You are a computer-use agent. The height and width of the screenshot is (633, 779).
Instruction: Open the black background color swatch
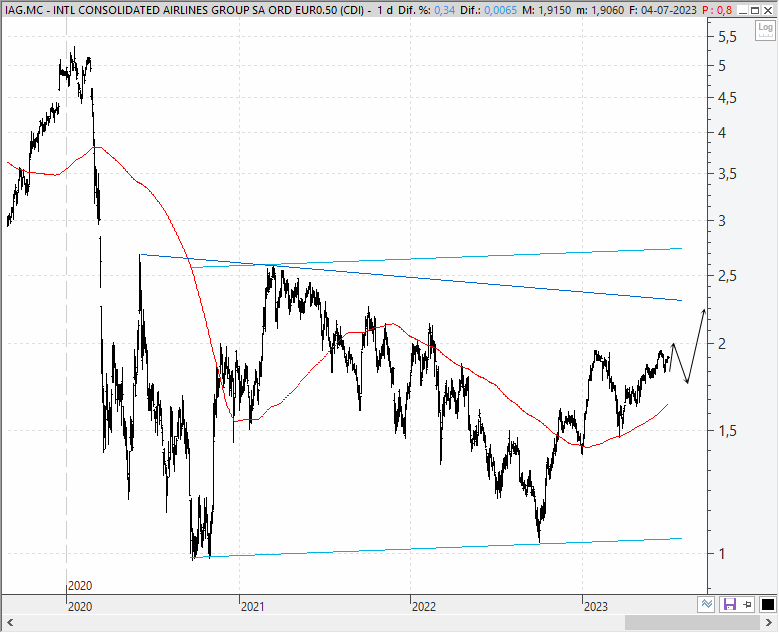click(768, 605)
